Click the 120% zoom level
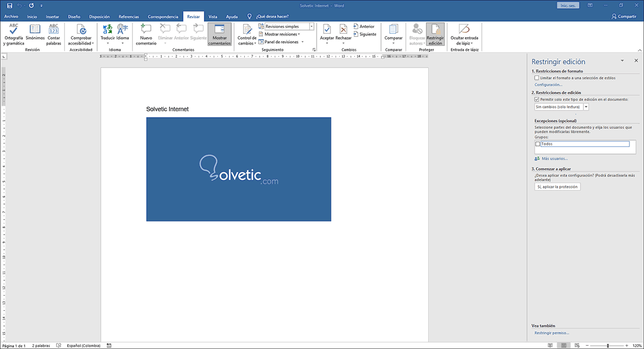The width and height of the screenshot is (644, 349). (x=637, y=345)
